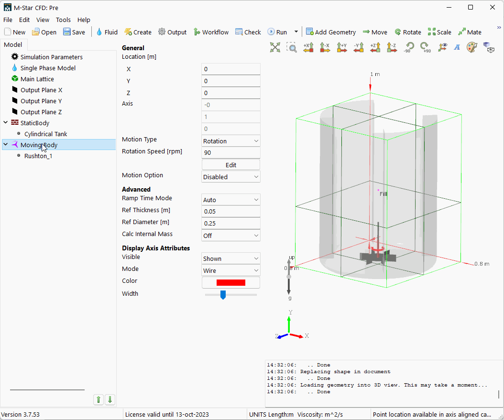Rotate view by -90 degrees
504x420 pixels.
click(409, 47)
